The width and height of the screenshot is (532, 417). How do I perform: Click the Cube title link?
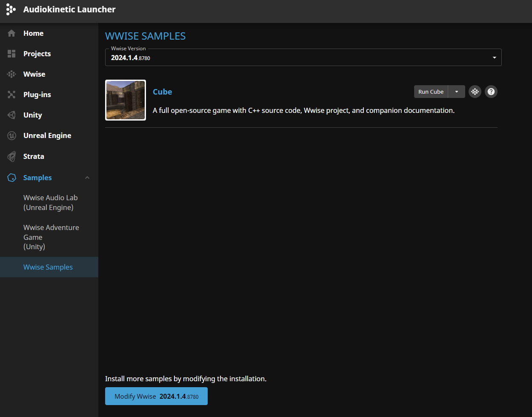(x=162, y=92)
